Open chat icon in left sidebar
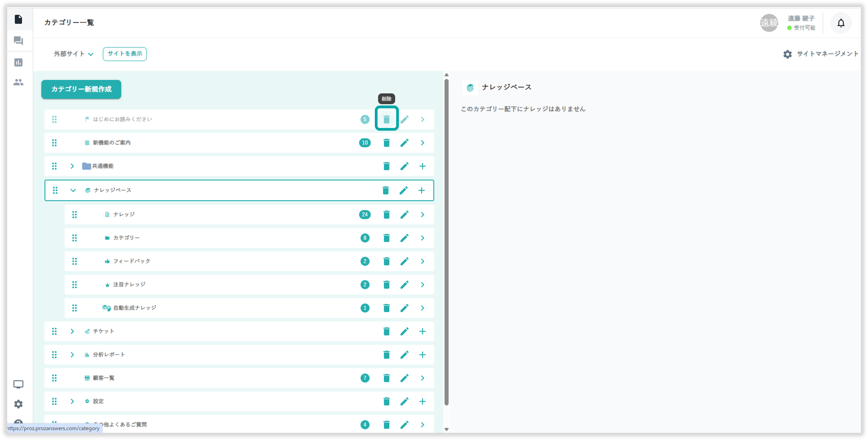The image size is (868, 440). (18, 41)
